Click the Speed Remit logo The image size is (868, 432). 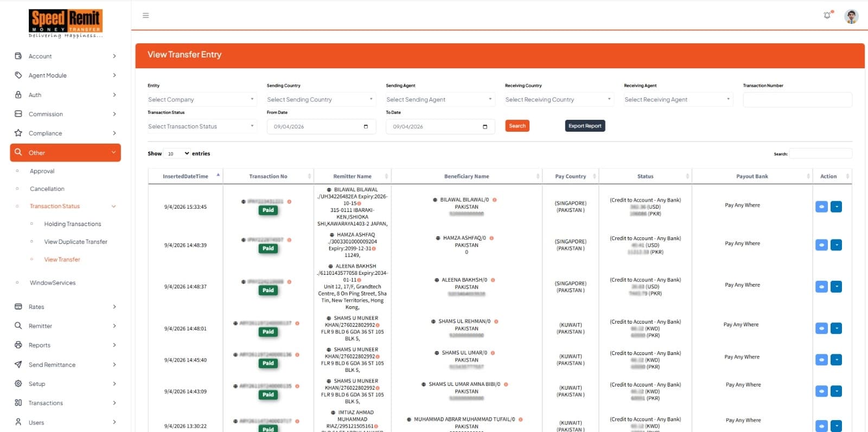tap(66, 24)
